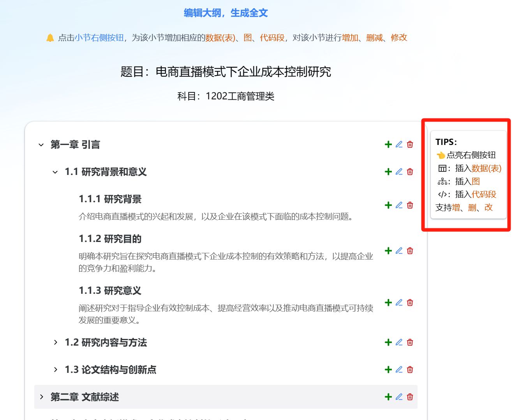Select the 1.1.1 研究背景 heading
The image size is (520, 420).
pos(110,199)
